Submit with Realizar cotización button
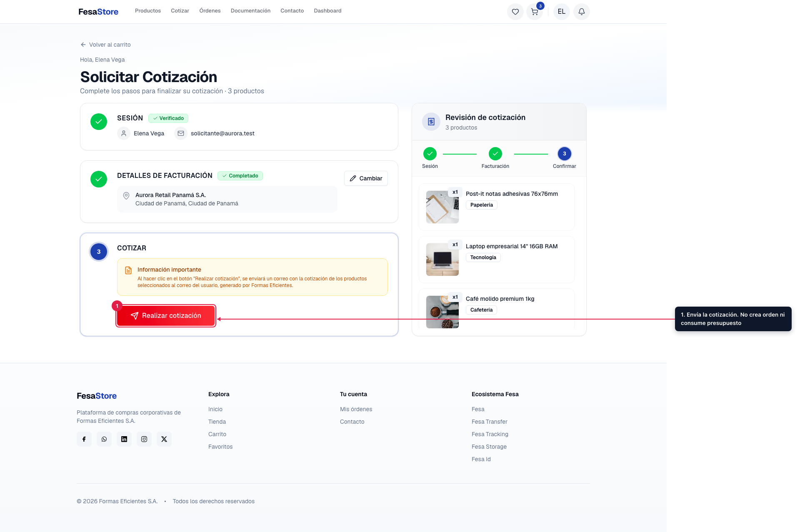800x532 pixels. point(166,316)
